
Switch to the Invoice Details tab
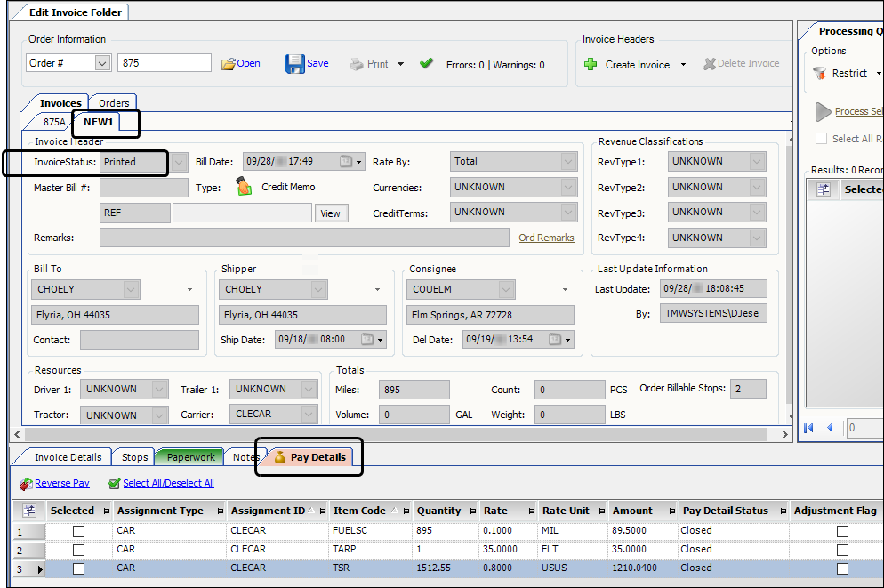click(68, 457)
